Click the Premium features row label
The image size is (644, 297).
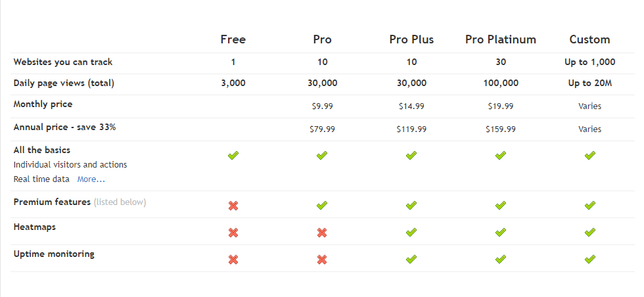pyautogui.click(x=52, y=202)
